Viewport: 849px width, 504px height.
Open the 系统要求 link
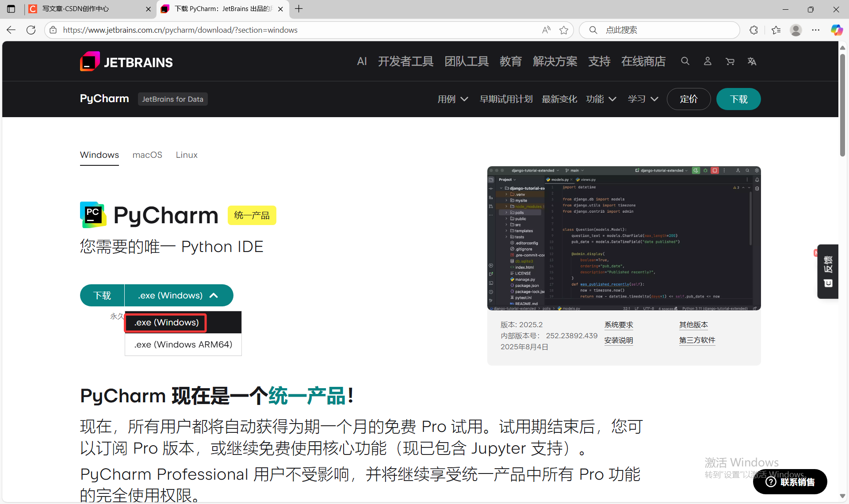pyautogui.click(x=618, y=325)
